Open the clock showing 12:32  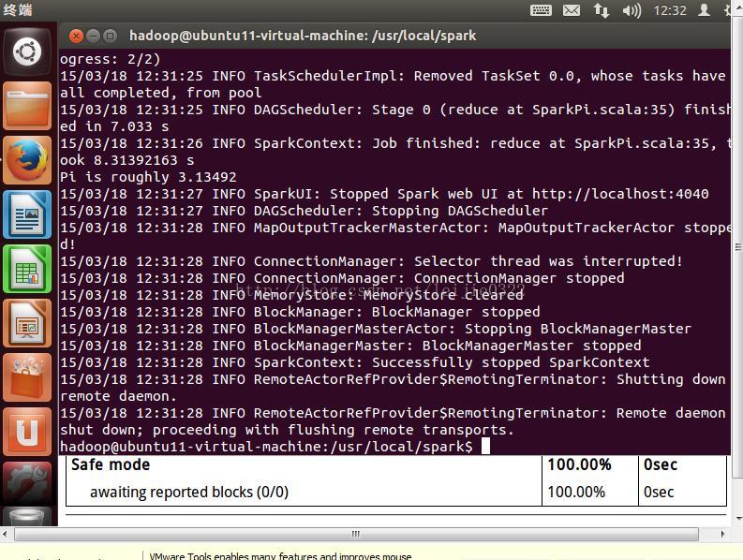(670, 10)
